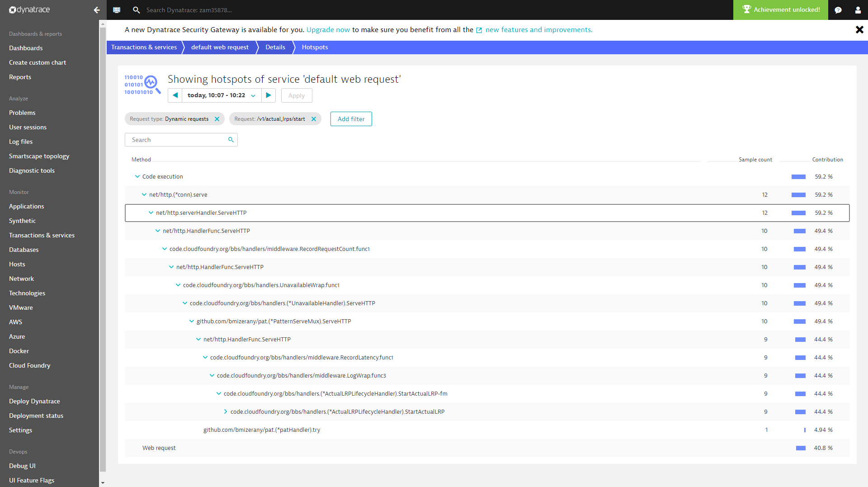Select the (*patHandler).try row
The image size is (868, 487).
pyautogui.click(x=487, y=430)
